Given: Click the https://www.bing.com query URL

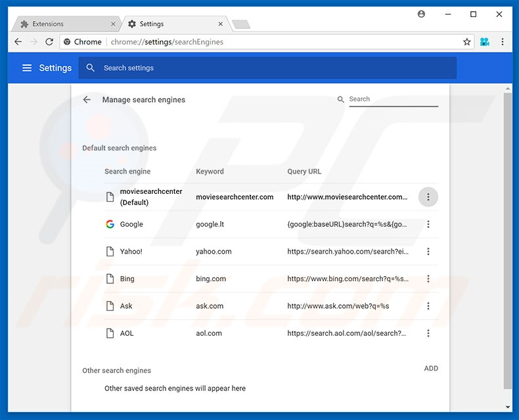Looking at the screenshot, I should click(x=348, y=279).
